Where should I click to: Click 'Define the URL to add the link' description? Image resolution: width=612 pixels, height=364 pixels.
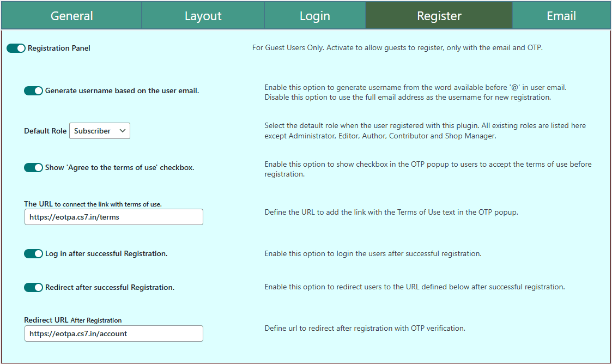click(x=391, y=213)
